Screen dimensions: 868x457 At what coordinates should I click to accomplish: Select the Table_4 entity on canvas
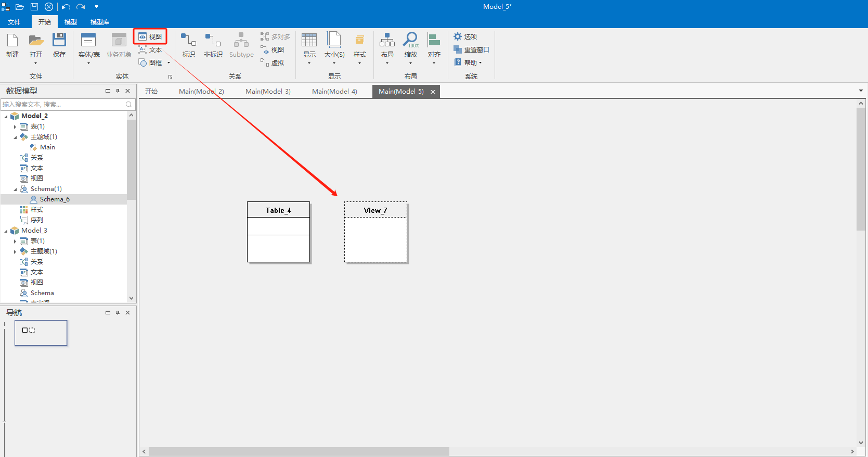point(278,232)
